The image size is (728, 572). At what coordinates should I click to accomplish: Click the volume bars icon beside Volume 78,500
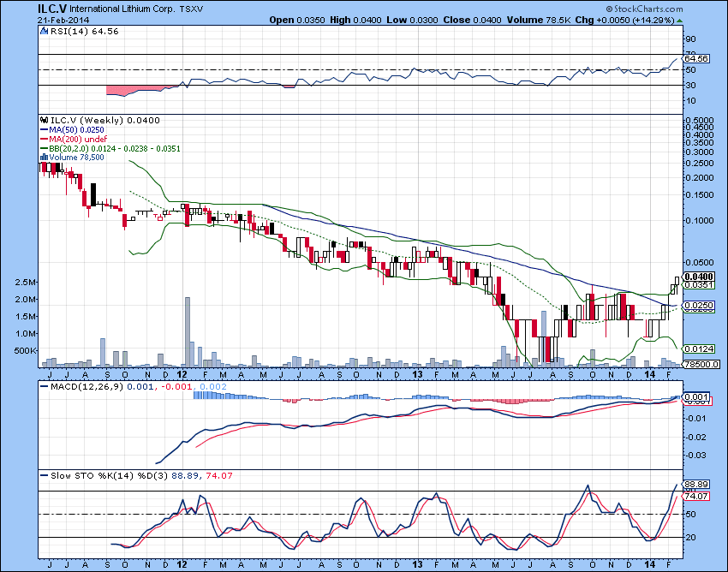tap(45, 158)
